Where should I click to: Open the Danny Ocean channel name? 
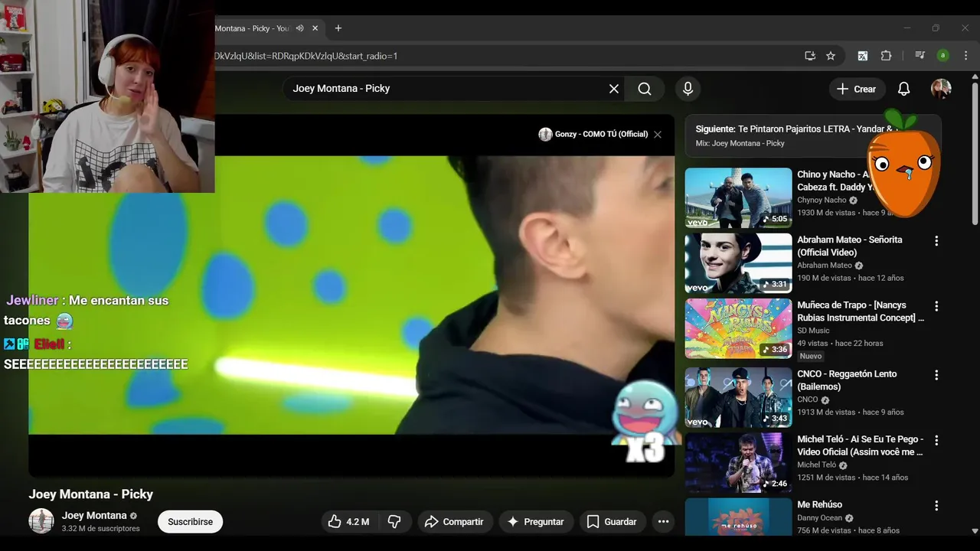[x=820, y=518]
